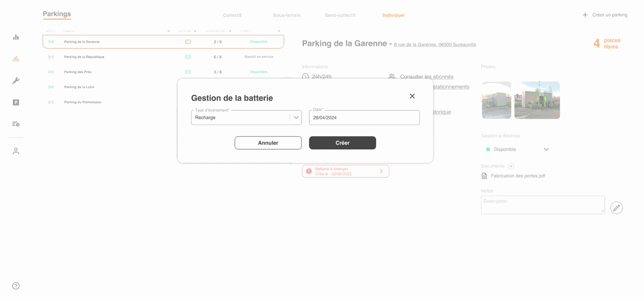Image resolution: width=644 pixels, height=301 pixels.
Task: Click the help question mark icon
Action: pyautogui.click(x=16, y=286)
